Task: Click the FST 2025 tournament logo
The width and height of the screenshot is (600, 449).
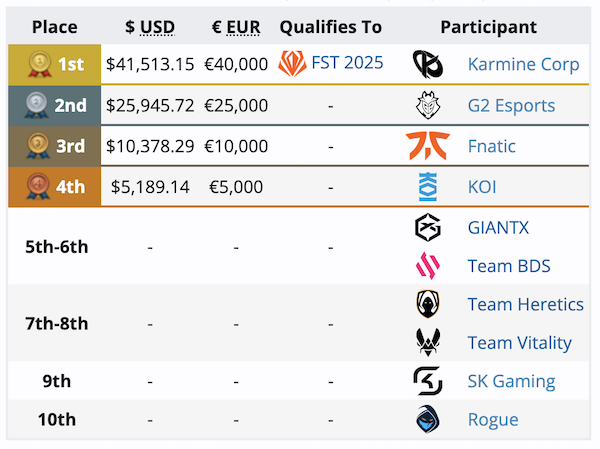Action: pos(292,64)
